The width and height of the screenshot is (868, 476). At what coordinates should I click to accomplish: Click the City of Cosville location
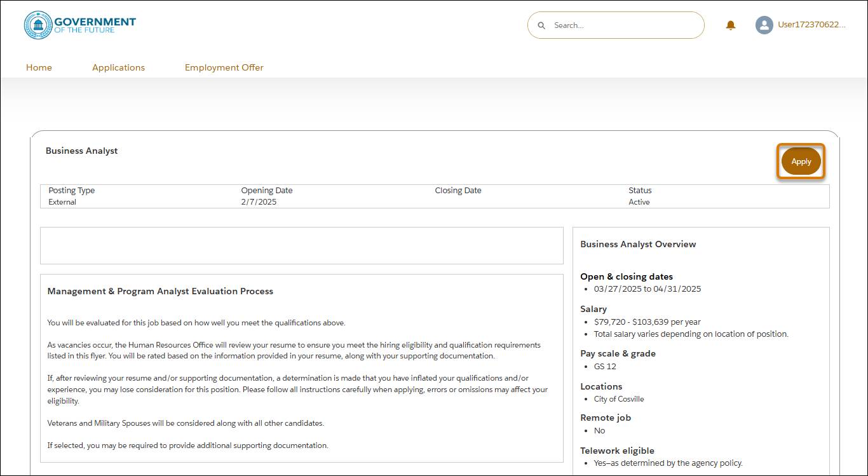[619, 399]
